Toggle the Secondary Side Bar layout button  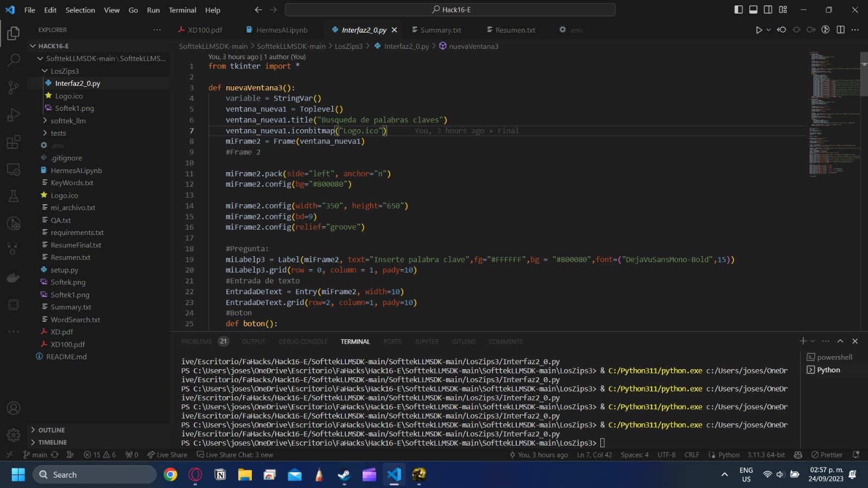[x=768, y=10]
